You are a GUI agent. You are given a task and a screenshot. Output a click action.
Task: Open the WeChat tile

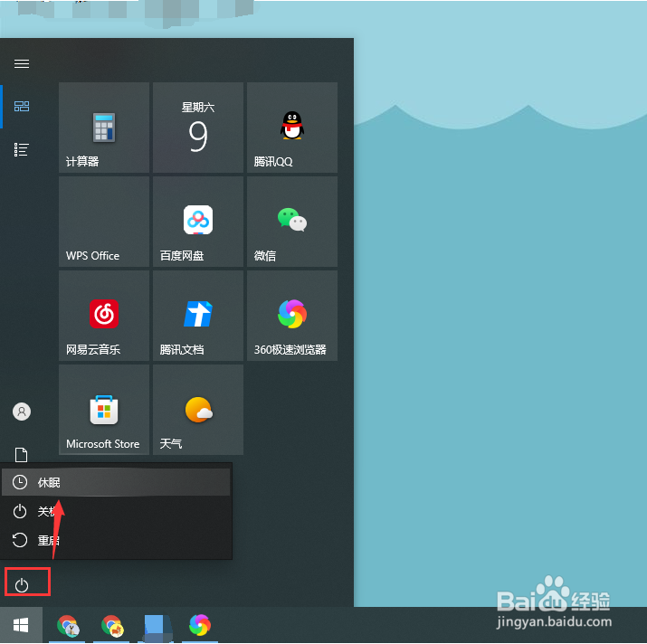tap(292, 222)
